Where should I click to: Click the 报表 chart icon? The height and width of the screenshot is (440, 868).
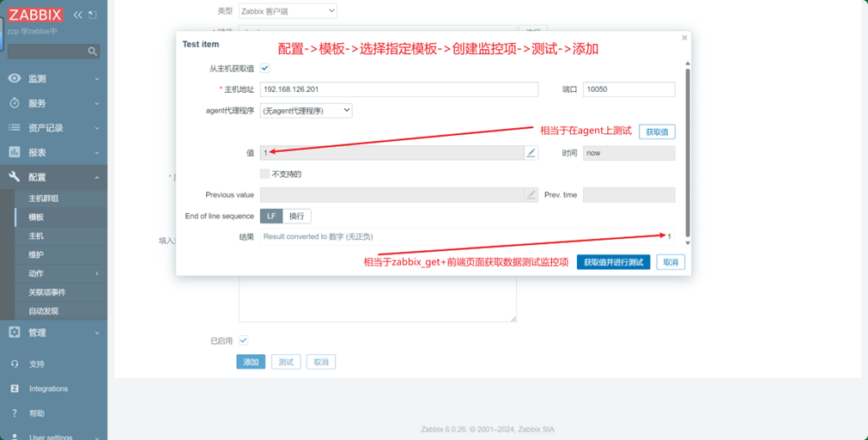point(15,152)
